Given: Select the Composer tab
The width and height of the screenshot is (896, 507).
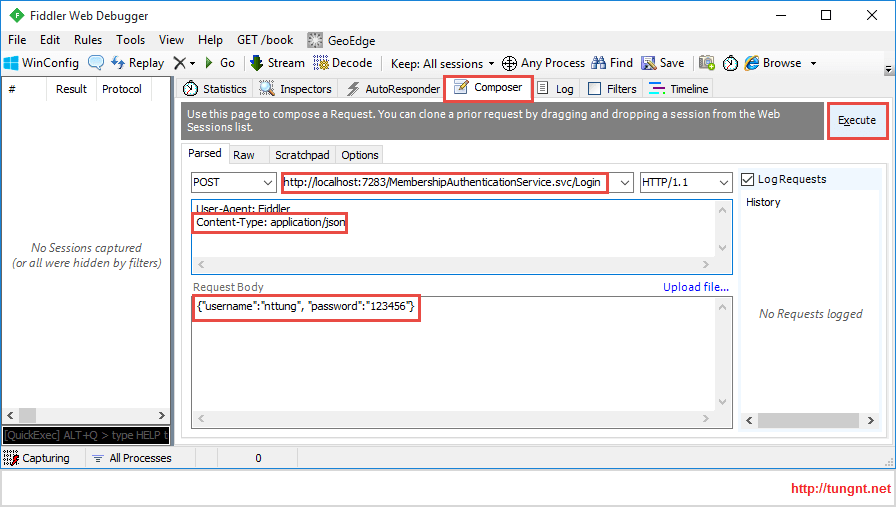Looking at the screenshot, I should [488, 87].
